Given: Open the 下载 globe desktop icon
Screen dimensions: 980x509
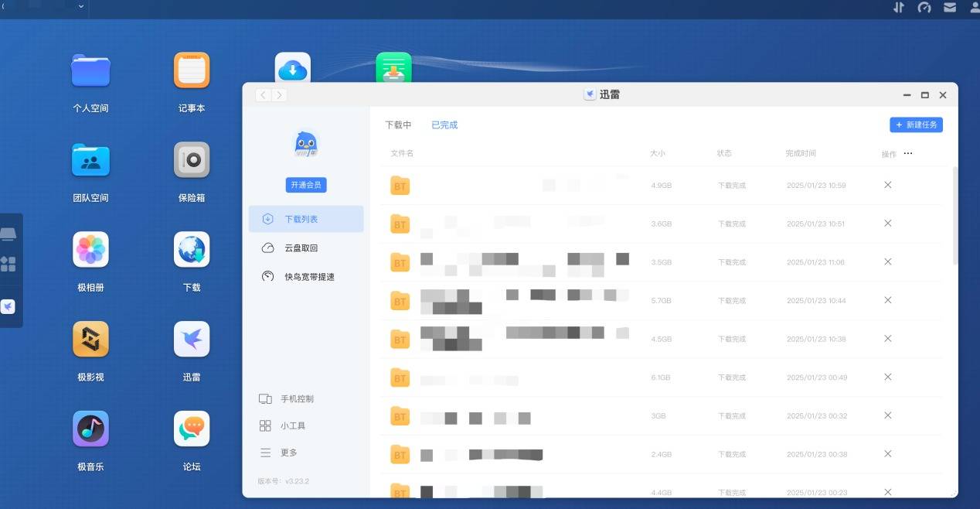Looking at the screenshot, I should [x=192, y=250].
